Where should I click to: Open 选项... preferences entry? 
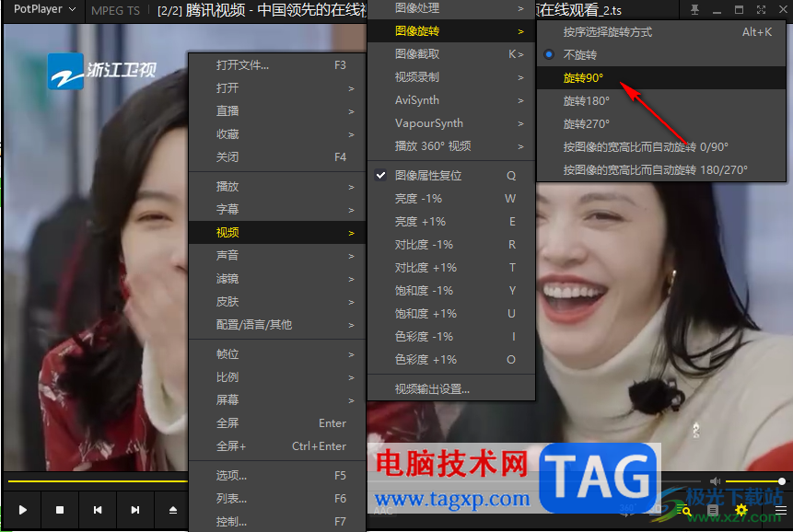pyautogui.click(x=277, y=476)
